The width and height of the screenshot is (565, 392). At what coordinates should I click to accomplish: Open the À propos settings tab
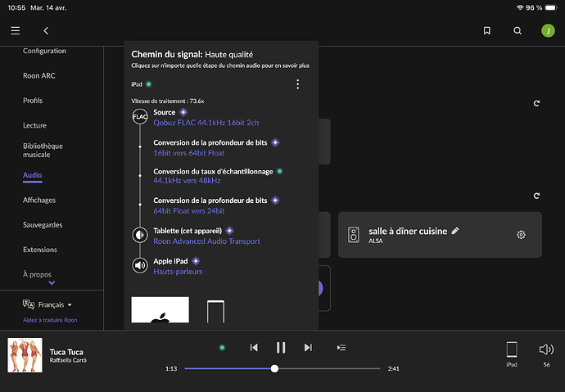coord(37,274)
